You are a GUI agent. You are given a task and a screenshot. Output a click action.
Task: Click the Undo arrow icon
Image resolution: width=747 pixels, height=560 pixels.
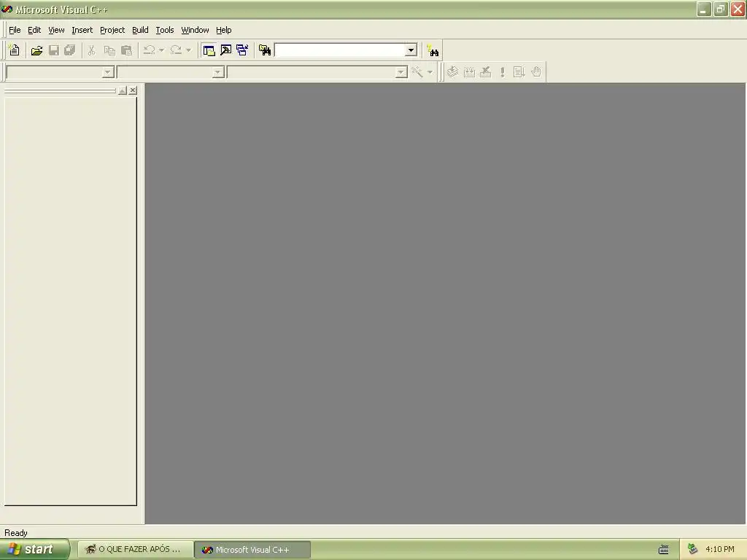pos(149,50)
